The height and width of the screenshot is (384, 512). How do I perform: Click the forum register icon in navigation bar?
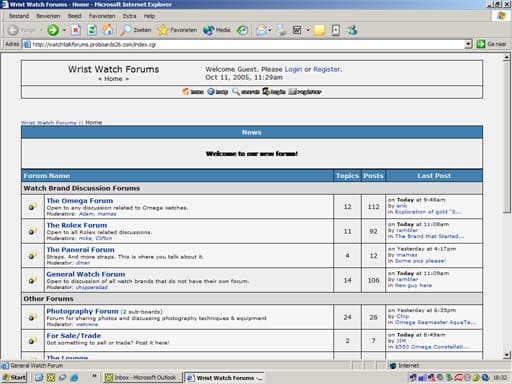click(x=305, y=92)
